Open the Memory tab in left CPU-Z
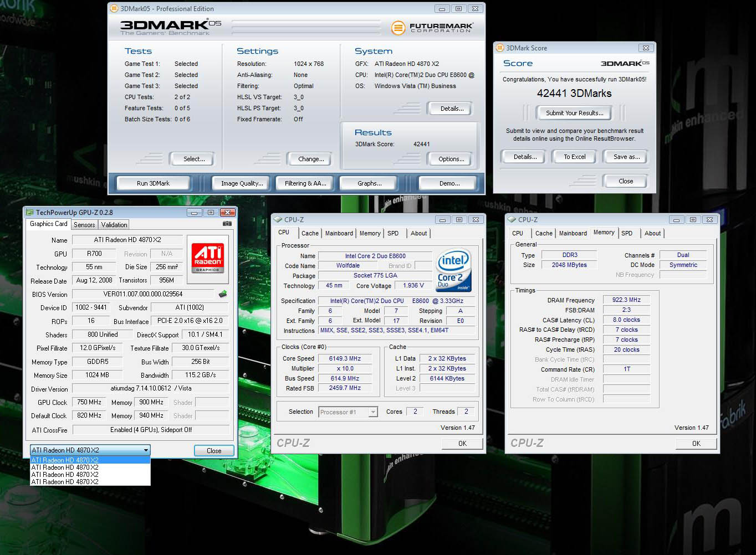This screenshot has width=756, height=555. click(370, 234)
